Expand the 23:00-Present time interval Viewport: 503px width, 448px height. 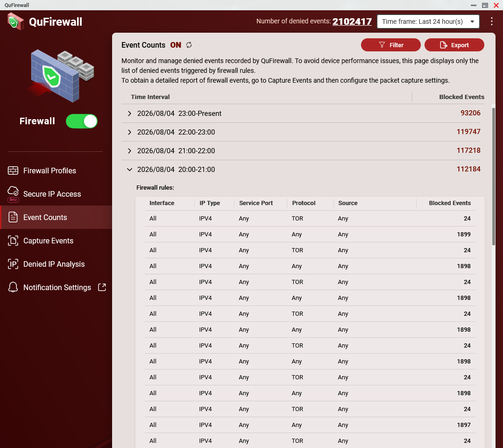(x=129, y=113)
